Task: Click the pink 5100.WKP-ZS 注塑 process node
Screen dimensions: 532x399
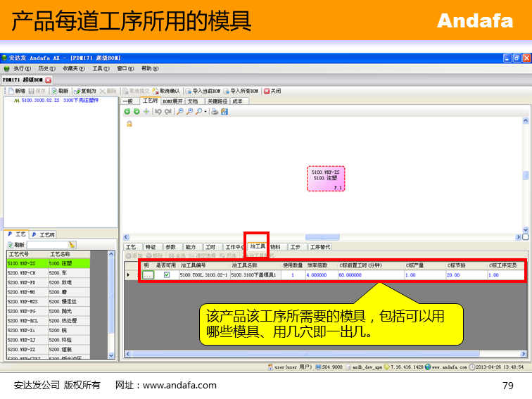Action: 326,179
